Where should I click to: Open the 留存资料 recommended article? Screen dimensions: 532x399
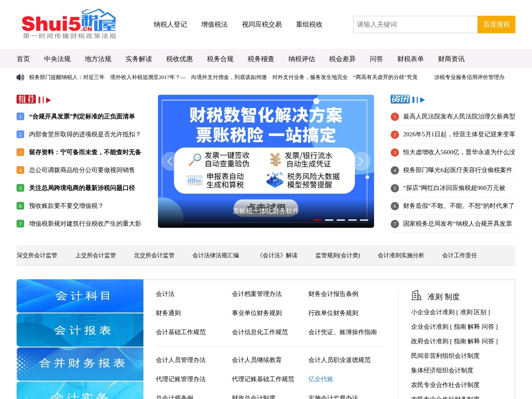pos(85,152)
